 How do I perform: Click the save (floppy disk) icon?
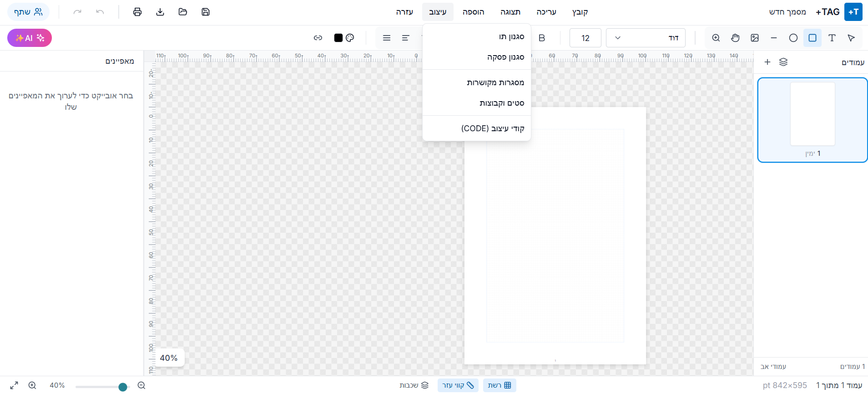206,12
